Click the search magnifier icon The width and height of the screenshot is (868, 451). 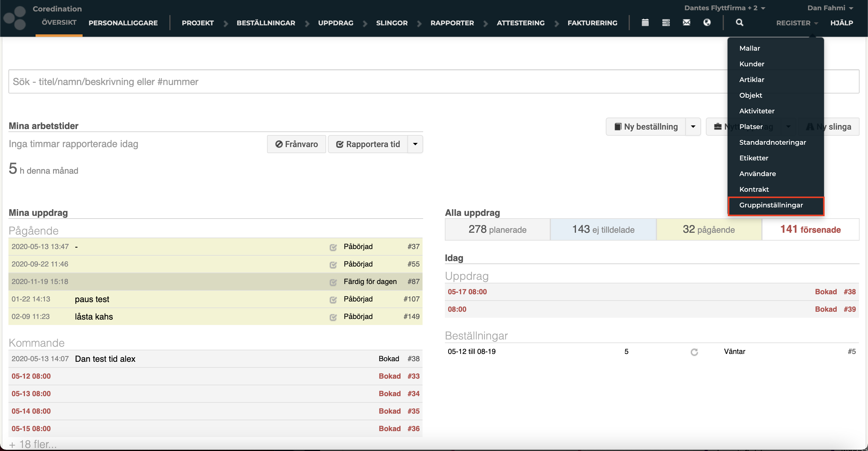[739, 23]
